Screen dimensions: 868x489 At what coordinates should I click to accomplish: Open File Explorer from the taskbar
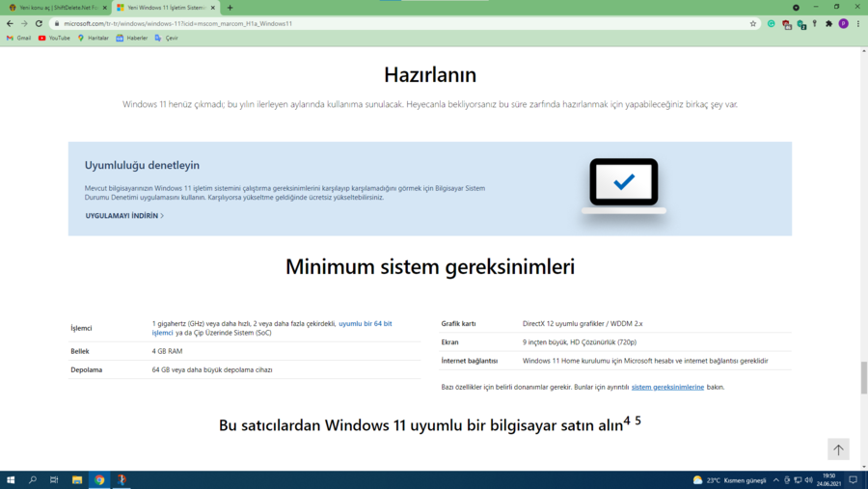pos(77,480)
